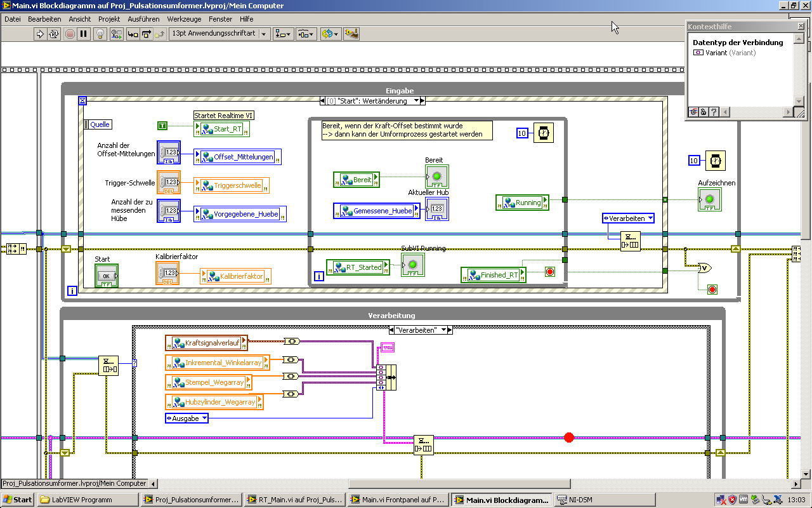This screenshot has width=812, height=508.
Task: Open the Reorder objects dropdown
Action: 330,34
